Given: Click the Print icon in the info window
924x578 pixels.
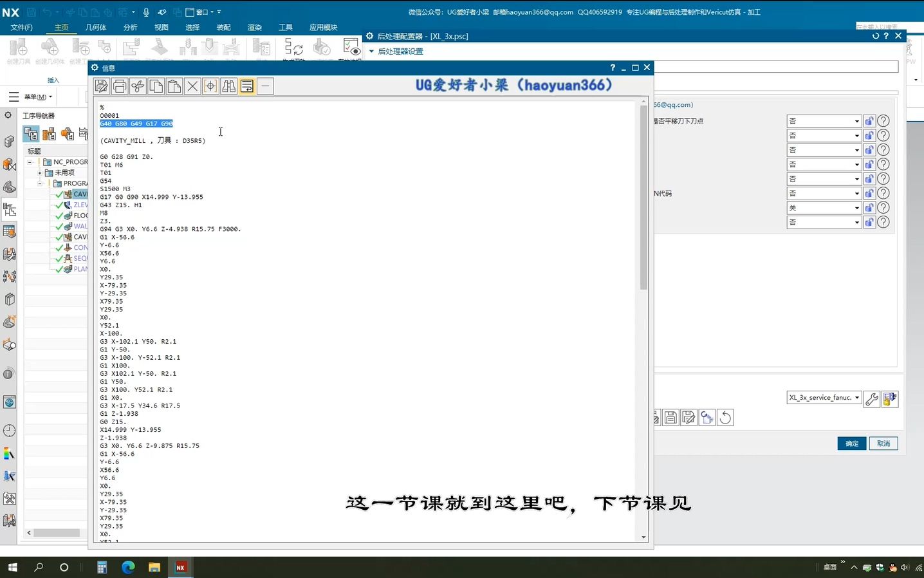Looking at the screenshot, I should tap(119, 86).
